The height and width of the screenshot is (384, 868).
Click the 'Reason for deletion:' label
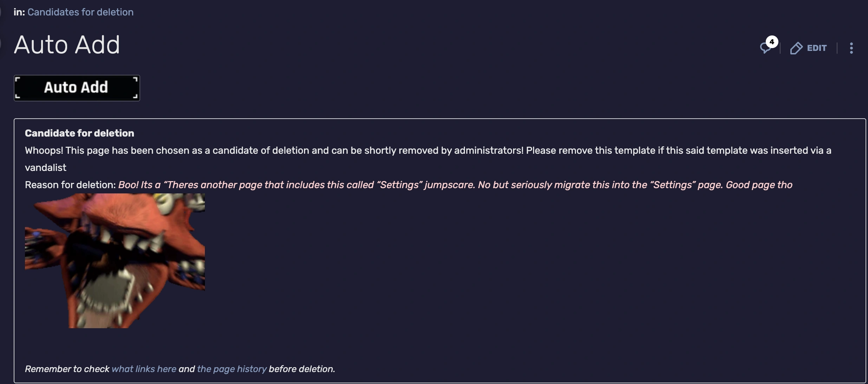70,185
